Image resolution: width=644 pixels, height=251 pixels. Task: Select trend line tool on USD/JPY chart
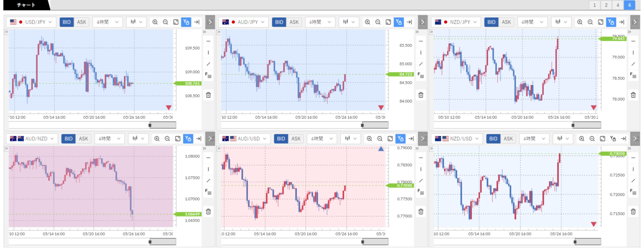pyautogui.click(x=208, y=64)
